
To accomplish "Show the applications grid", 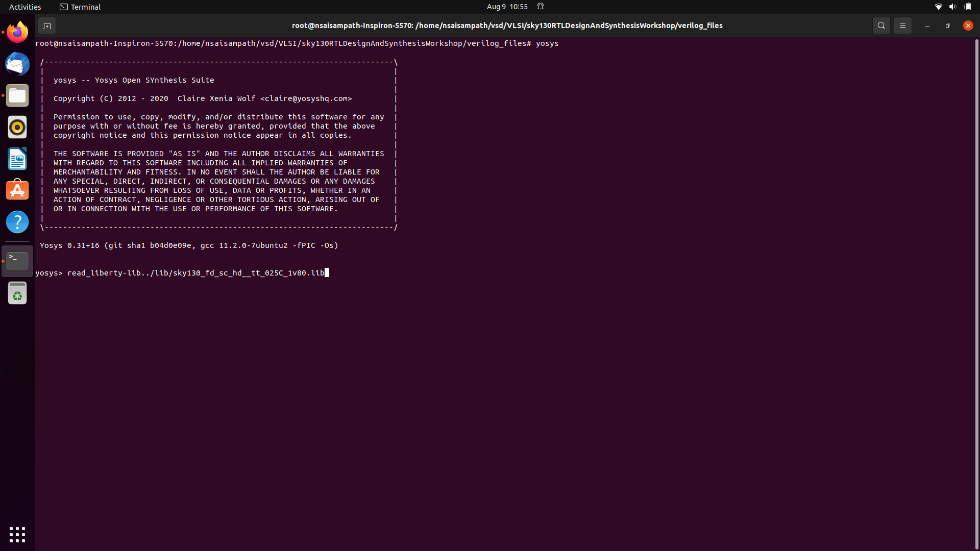I will click(17, 534).
